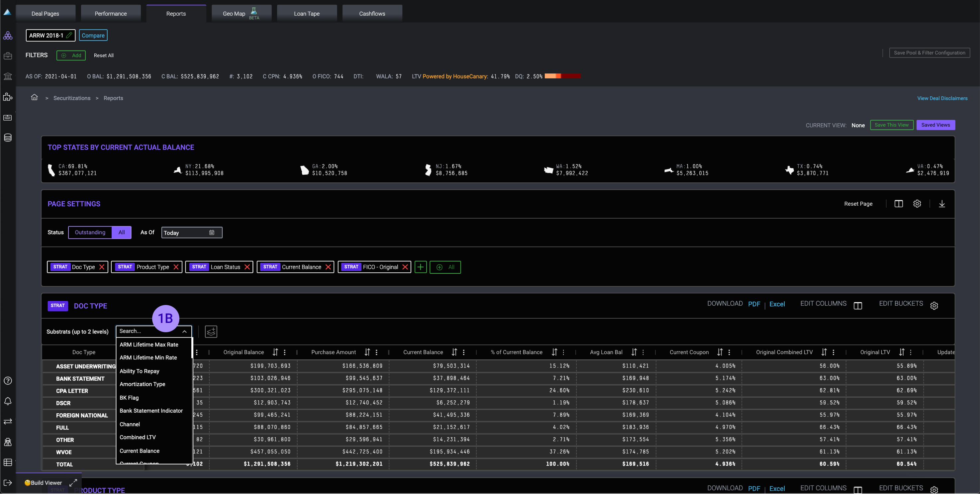This screenshot has width=980, height=495.
Task: Select the Outstanding status toggle
Action: coord(90,233)
